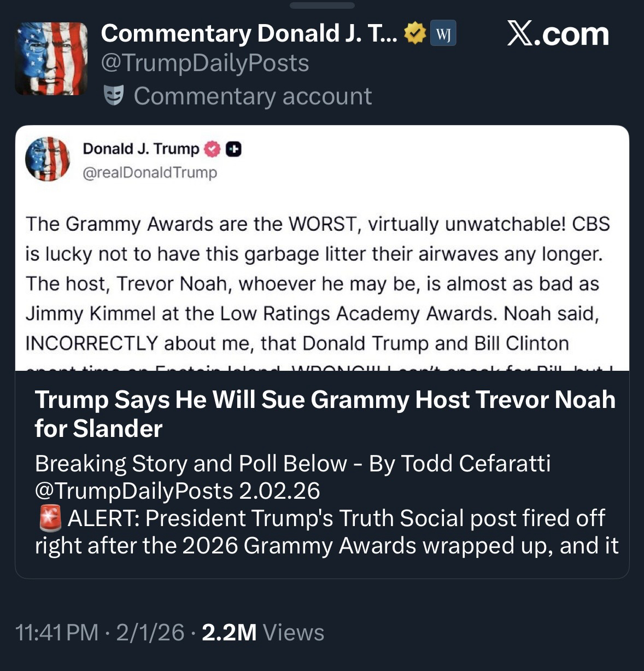
Task: Tap the drag handle at the top
Action: coord(322,5)
